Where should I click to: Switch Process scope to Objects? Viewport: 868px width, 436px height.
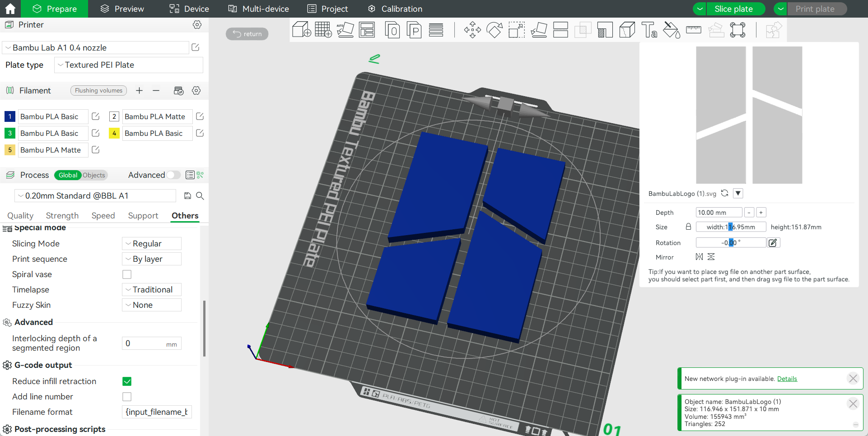pyautogui.click(x=93, y=175)
